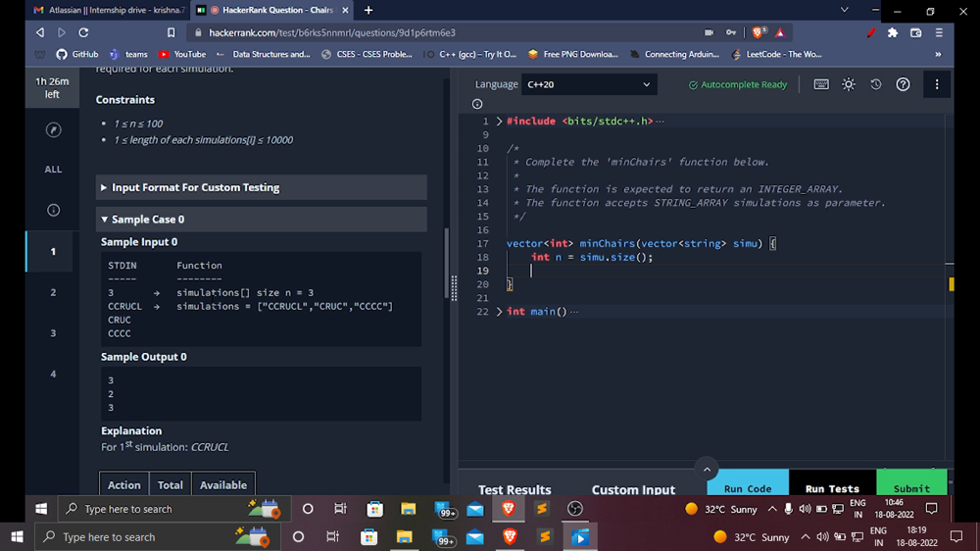
Task: Click the info icon in left sidebar
Action: 53,210
